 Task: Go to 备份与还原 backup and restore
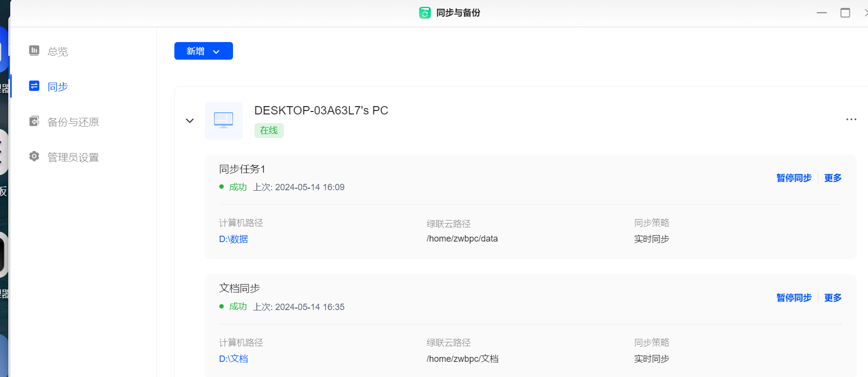click(73, 122)
